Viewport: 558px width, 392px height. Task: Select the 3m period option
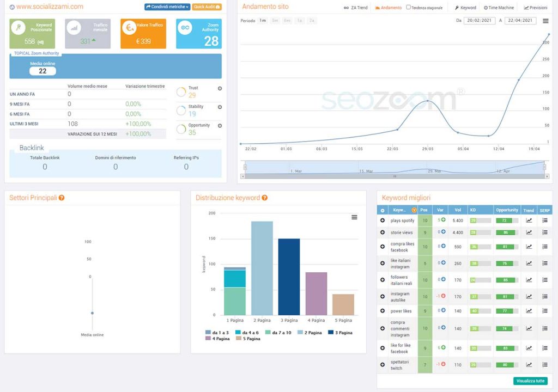275,21
